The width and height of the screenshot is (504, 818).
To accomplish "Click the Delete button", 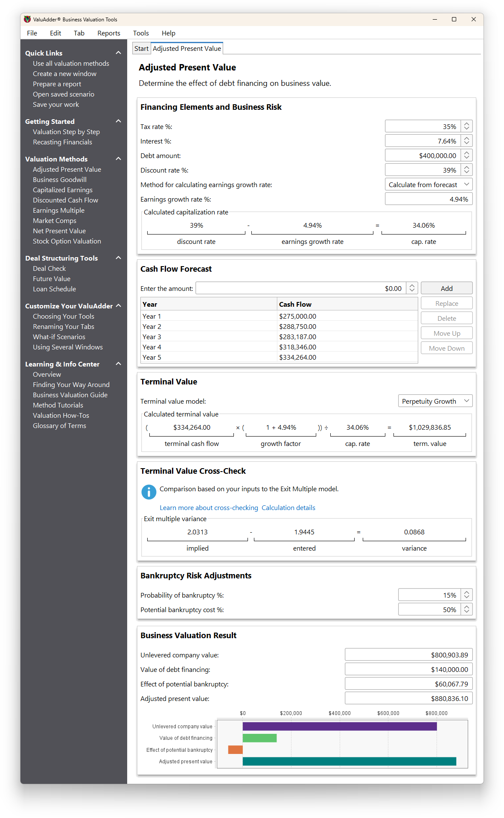I will click(446, 318).
